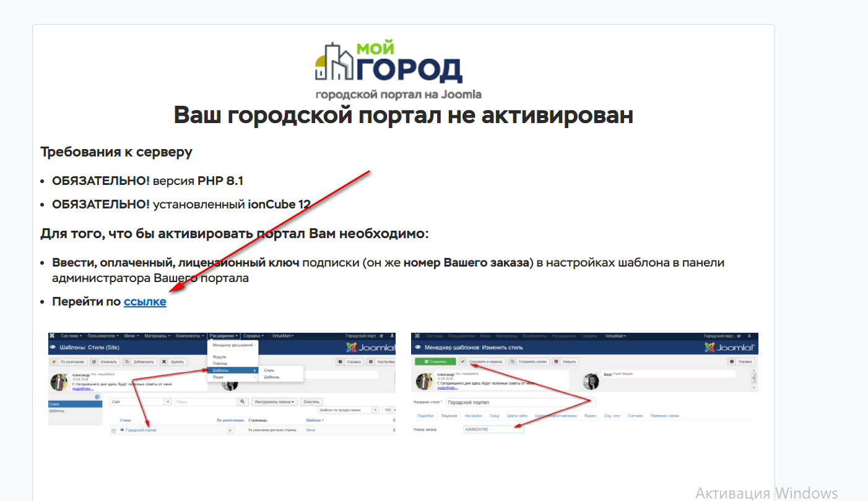868x501 pixels.
Task: Click scrollbar in the Изменить стиль screenshot
Action: pyautogui.click(x=753, y=377)
